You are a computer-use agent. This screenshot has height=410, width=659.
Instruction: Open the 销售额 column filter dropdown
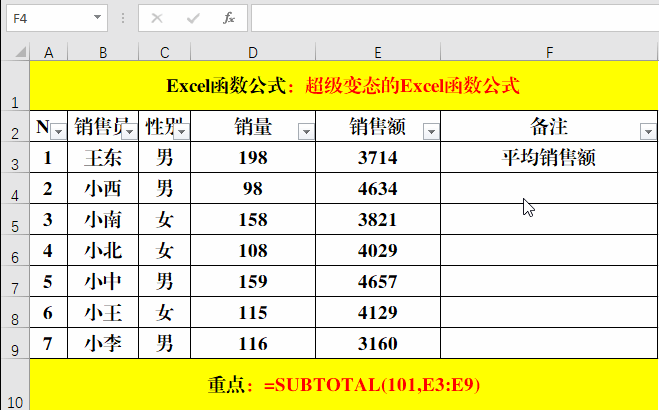click(431, 132)
